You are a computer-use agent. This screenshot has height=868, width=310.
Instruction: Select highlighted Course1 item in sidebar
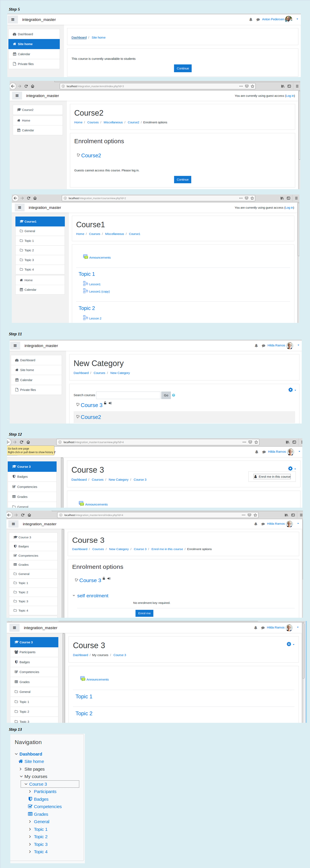40,221
